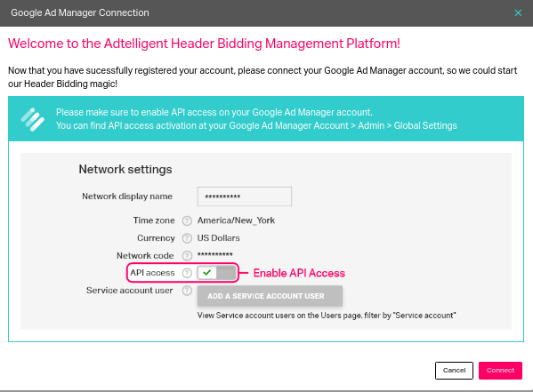Click the green checkmark on API access switch
This screenshot has width=533, height=392.
[206, 272]
